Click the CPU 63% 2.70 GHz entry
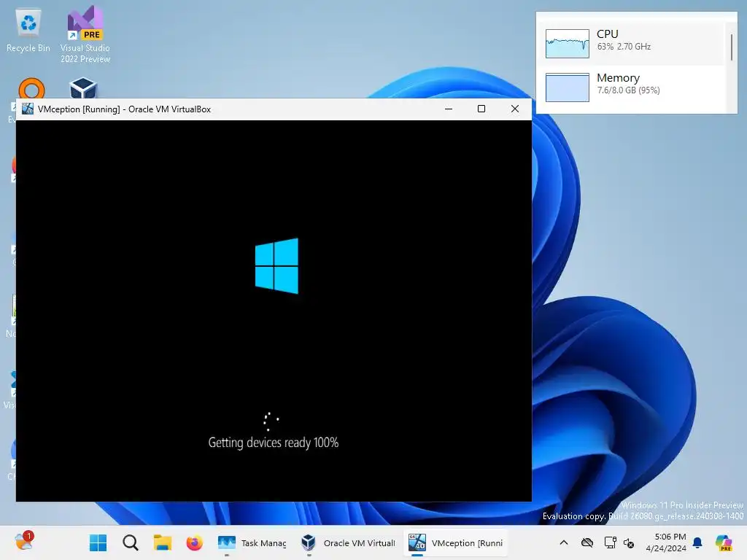This screenshot has width=747, height=560. [632, 43]
